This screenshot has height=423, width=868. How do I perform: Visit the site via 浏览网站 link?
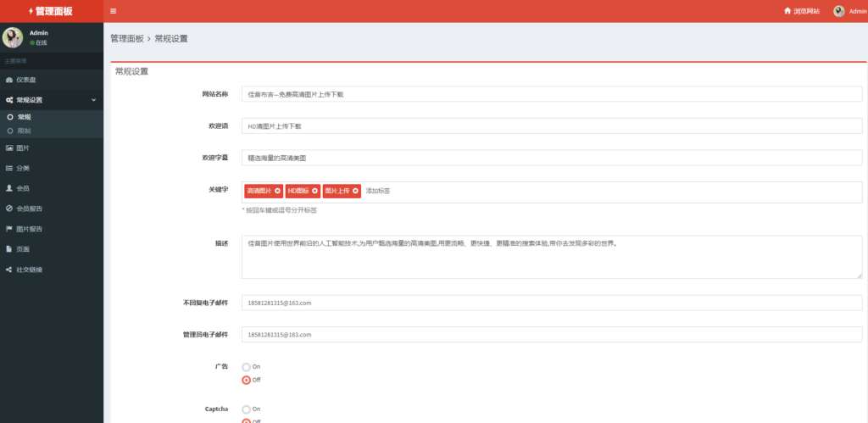tap(802, 11)
